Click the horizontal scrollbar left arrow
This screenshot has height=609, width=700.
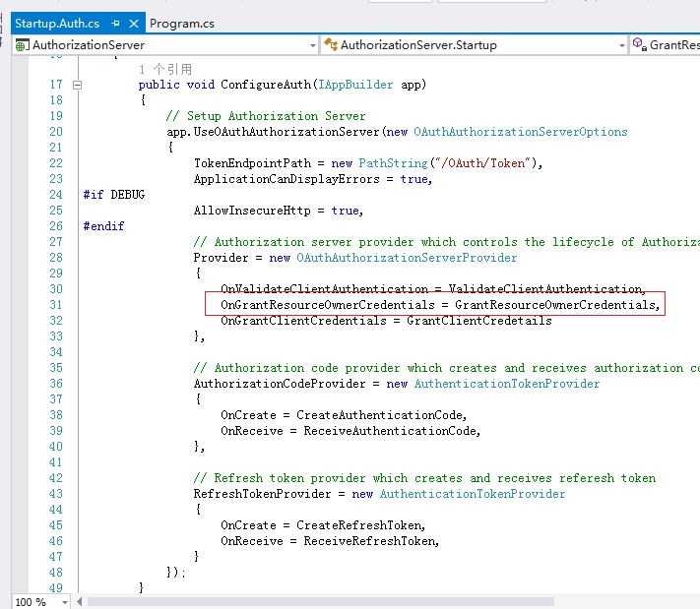[80, 602]
